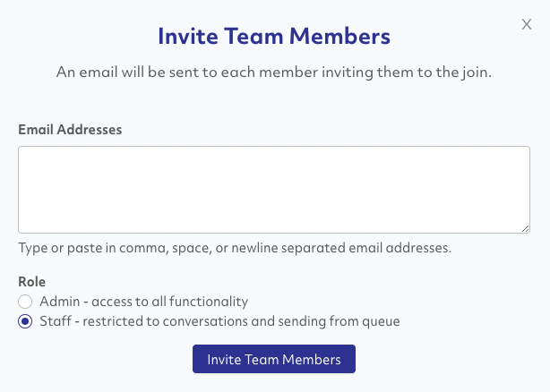The width and height of the screenshot is (550, 392).
Task: Click the "Invite Team Members" dialog heading
Action: click(x=274, y=37)
